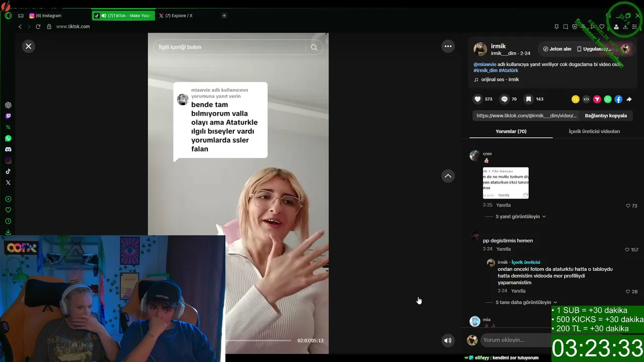Open the sidebar heart bookmarks icon

pyautogui.click(x=8, y=210)
